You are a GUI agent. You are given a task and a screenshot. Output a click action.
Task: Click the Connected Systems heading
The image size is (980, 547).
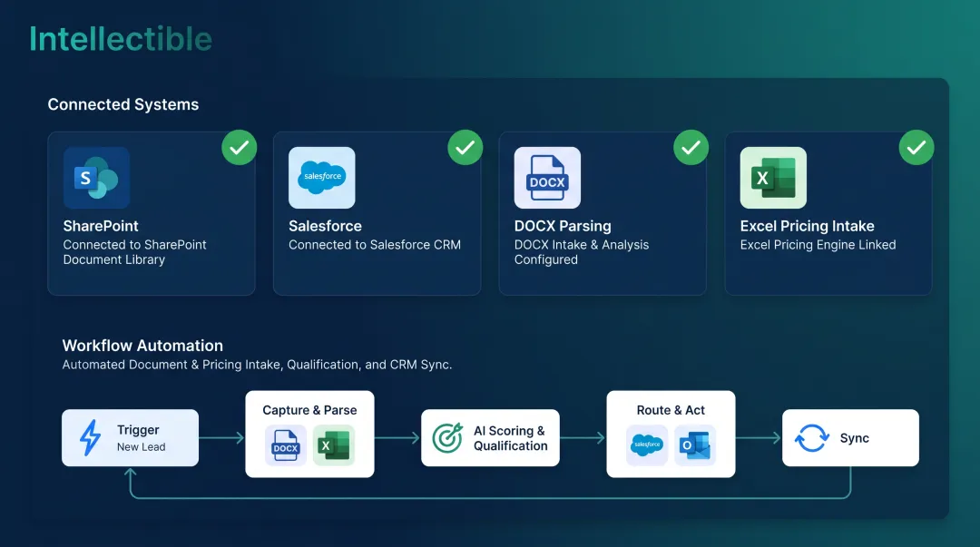coord(123,104)
